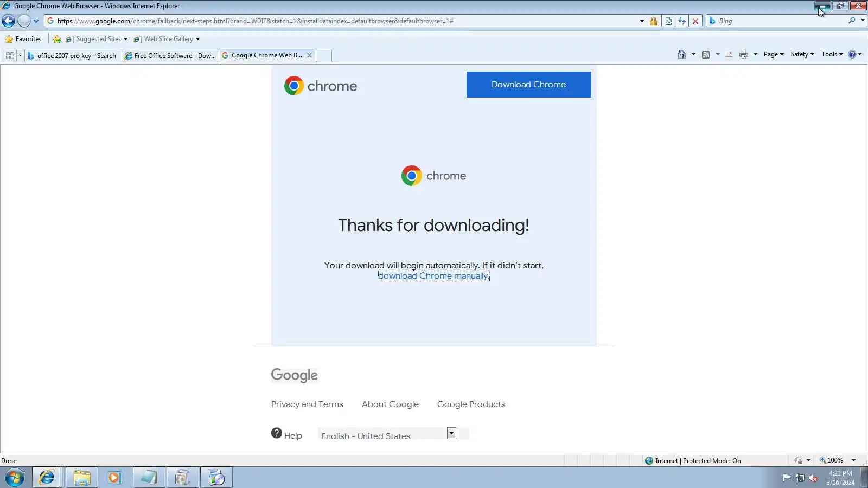868x488 pixels.
Task: Select the Google Chrome Web Browser tab
Action: tap(263, 55)
